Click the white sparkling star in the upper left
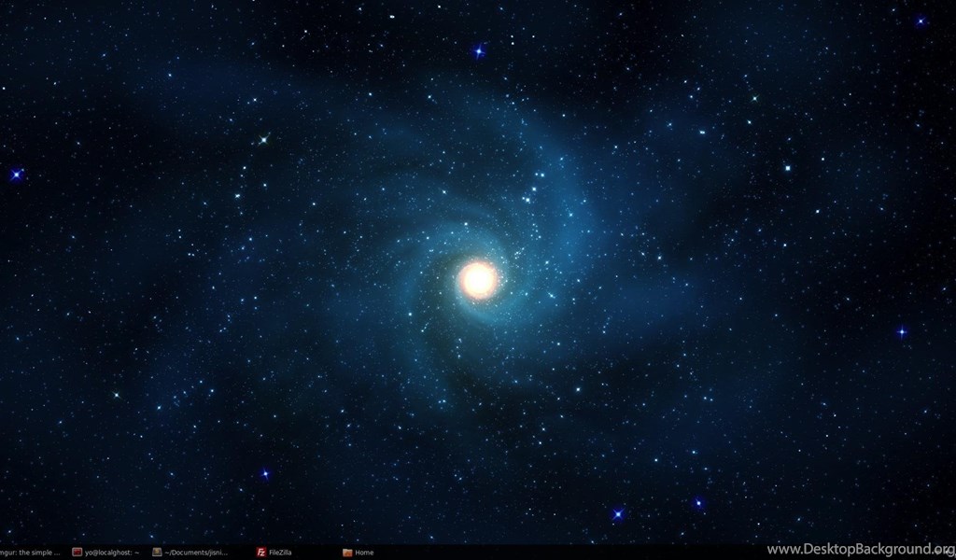Viewport: 956px width, 560px height. click(263, 139)
